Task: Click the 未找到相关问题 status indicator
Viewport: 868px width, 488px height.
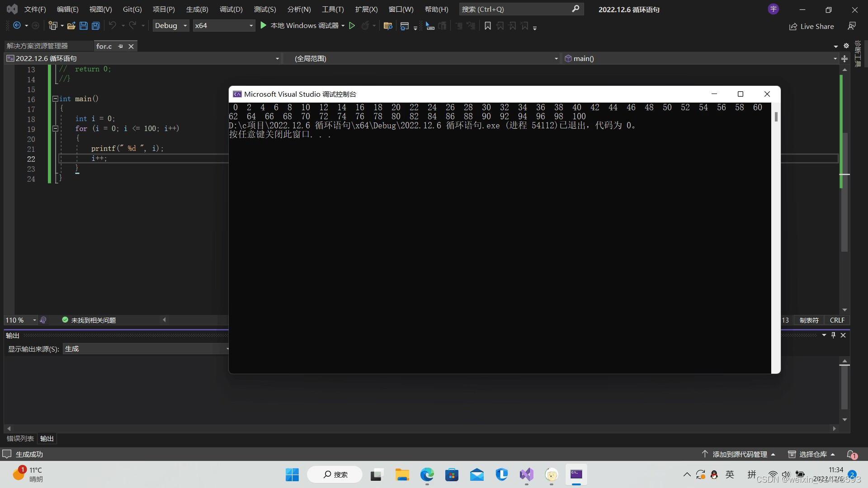Action: point(89,320)
